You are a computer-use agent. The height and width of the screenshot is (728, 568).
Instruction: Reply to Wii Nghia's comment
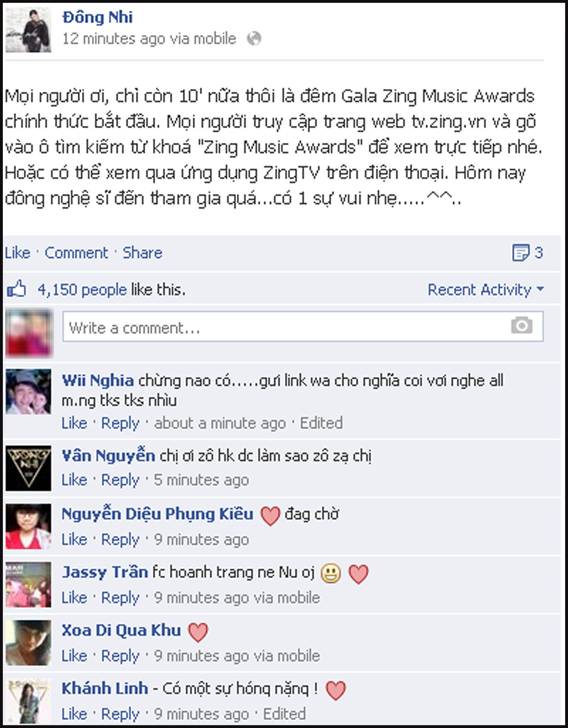[x=120, y=423]
